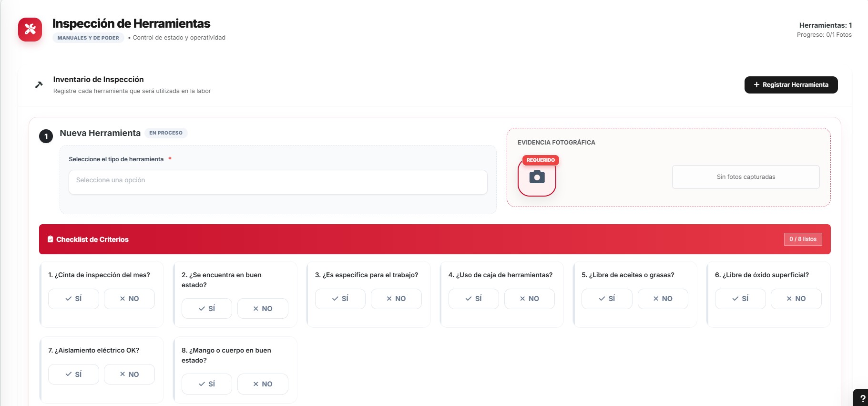Open the camera to capture photo evidence

[537, 177]
